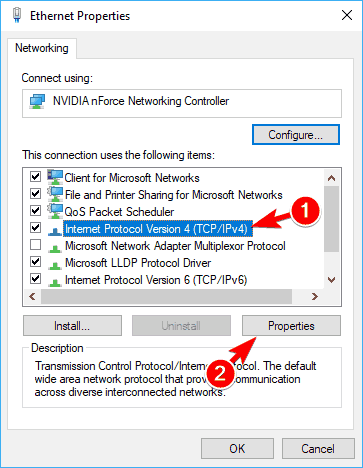Click the File and Printer Sharing icon
Image resolution: width=363 pixels, height=468 pixels.
[x=55, y=194]
